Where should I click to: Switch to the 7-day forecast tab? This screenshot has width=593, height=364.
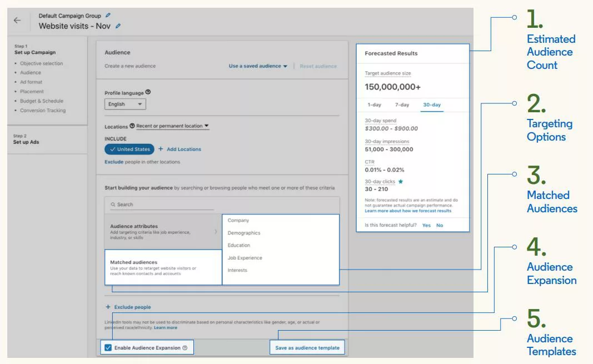(x=402, y=104)
